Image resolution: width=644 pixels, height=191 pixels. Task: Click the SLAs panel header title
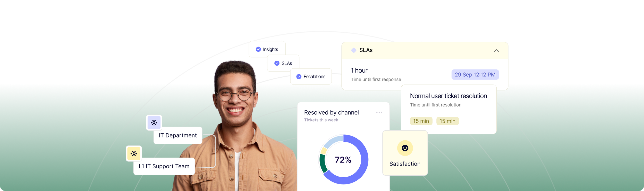(x=366, y=50)
